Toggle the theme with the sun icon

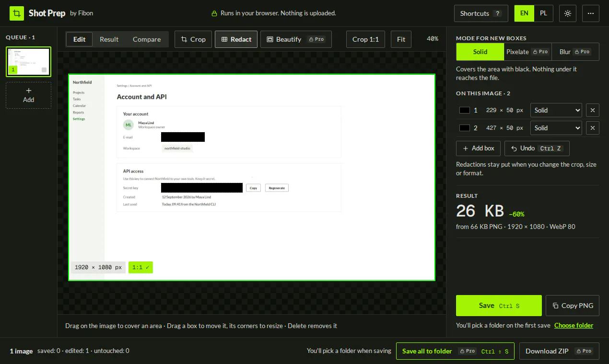568,13
